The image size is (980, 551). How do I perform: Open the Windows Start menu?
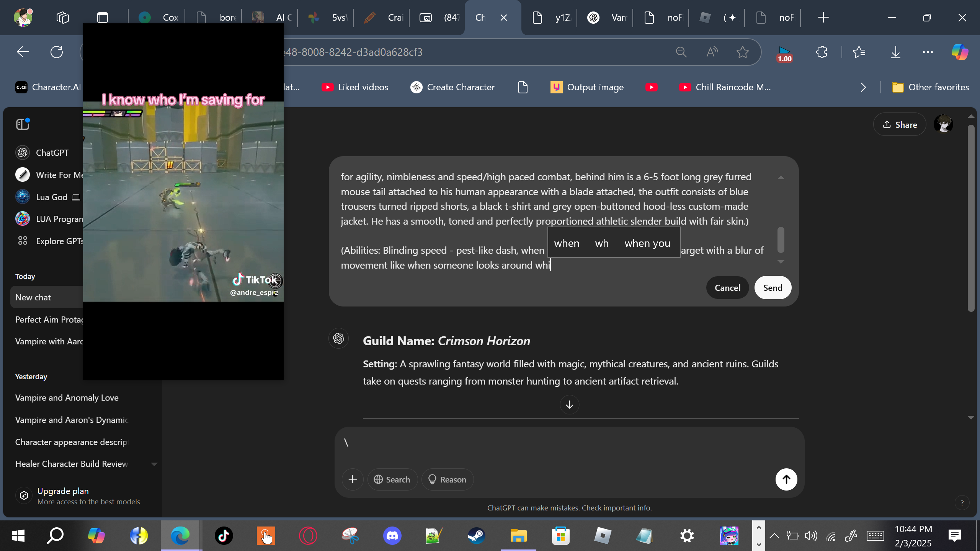coord(18,536)
